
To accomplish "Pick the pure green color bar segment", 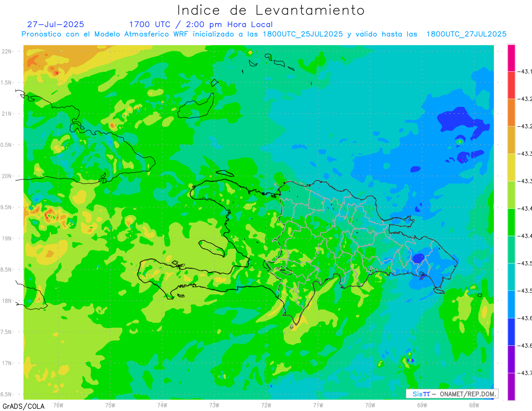I will (x=511, y=222).
